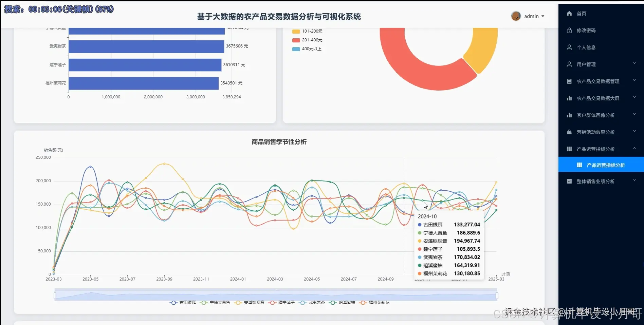Expand the 客户群体画像分析 chevron
This screenshot has height=325, width=644.
tap(634, 114)
